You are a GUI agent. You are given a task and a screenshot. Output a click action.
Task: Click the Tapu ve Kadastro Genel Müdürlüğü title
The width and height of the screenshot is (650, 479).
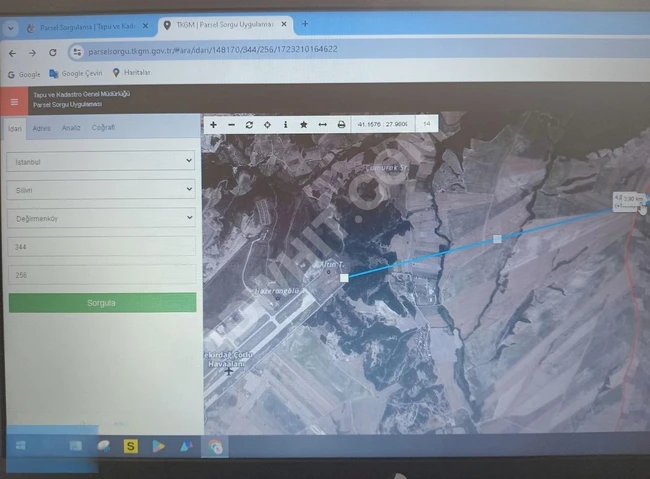[82, 94]
